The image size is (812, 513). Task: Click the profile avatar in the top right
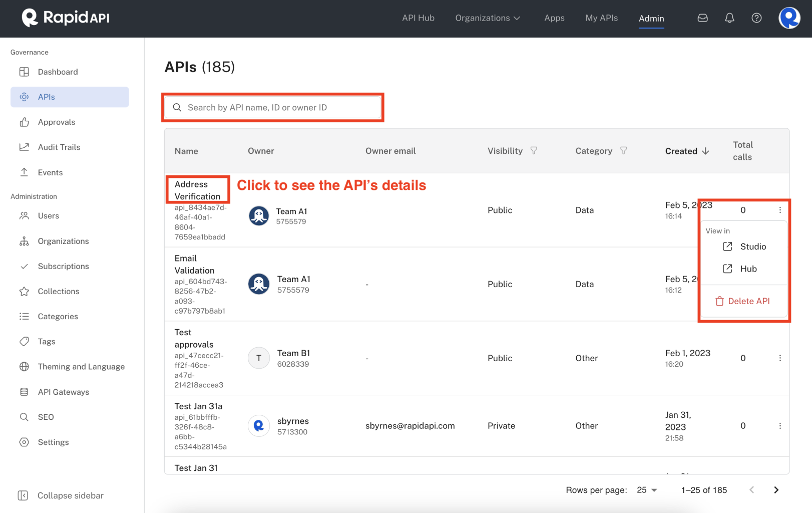click(789, 18)
